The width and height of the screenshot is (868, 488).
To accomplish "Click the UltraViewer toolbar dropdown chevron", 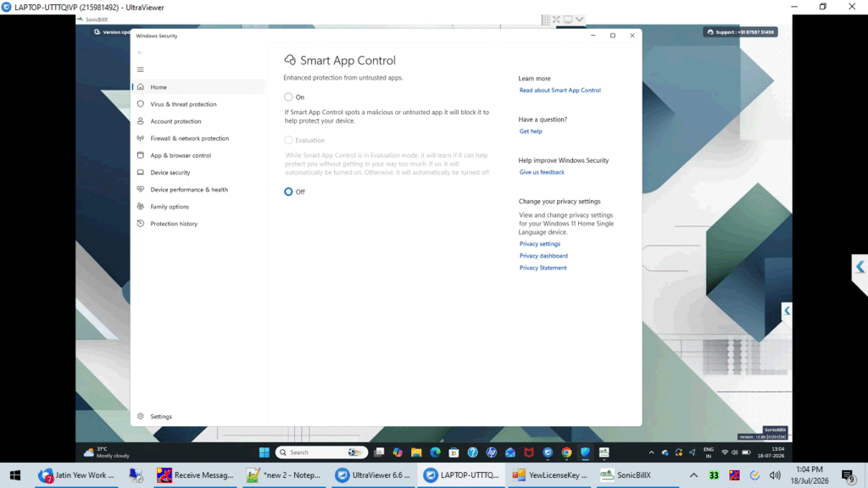I will pos(580,19).
